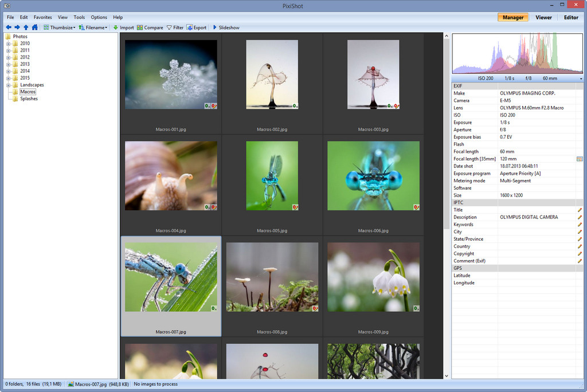Go up to the parent folder
The width and height of the screenshot is (587, 392).
tap(26, 28)
